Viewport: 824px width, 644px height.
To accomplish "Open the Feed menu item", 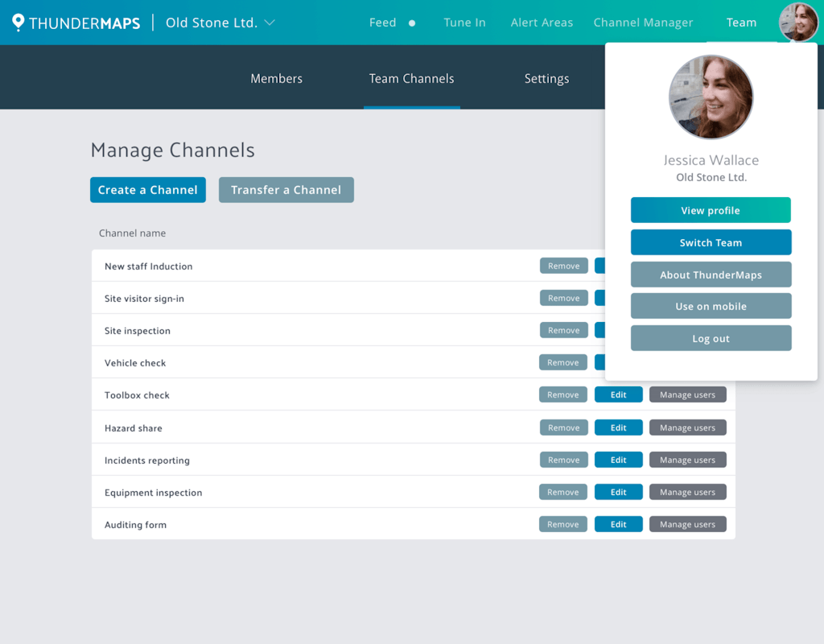I will pos(382,23).
